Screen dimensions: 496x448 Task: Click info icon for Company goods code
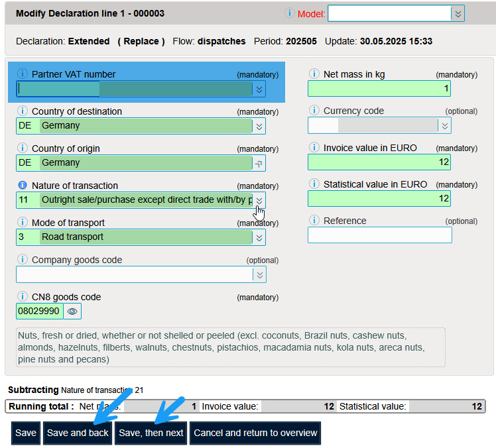22,259
